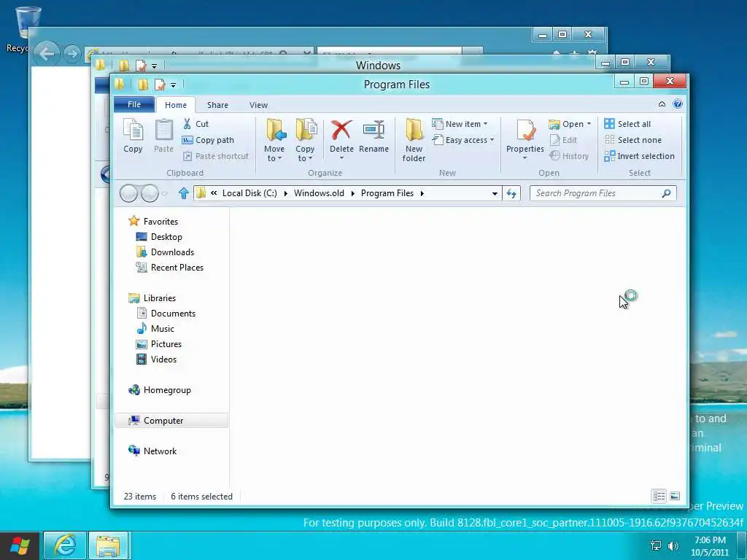
Task: Open Properties of selected items
Action: [x=525, y=139]
